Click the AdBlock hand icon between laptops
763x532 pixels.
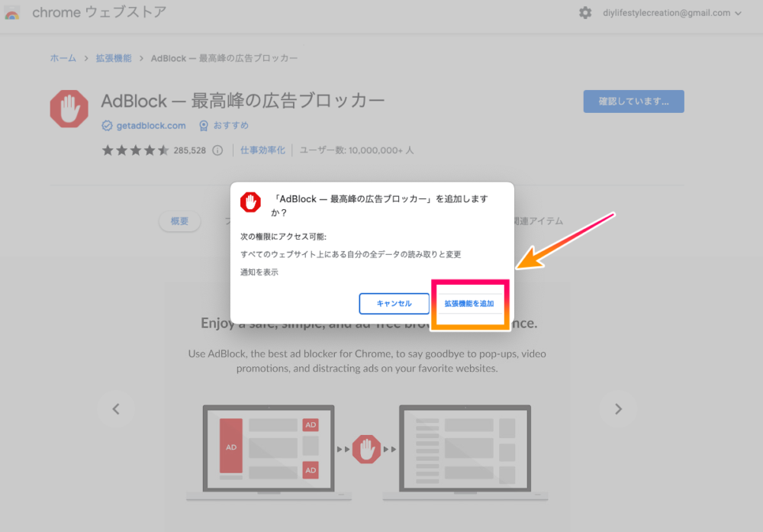point(366,449)
